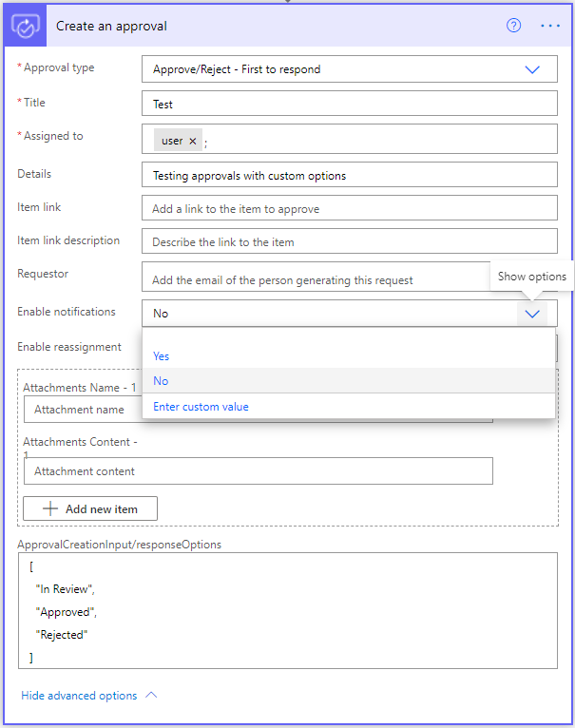Click the Create an approval header title

pos(111,26)
